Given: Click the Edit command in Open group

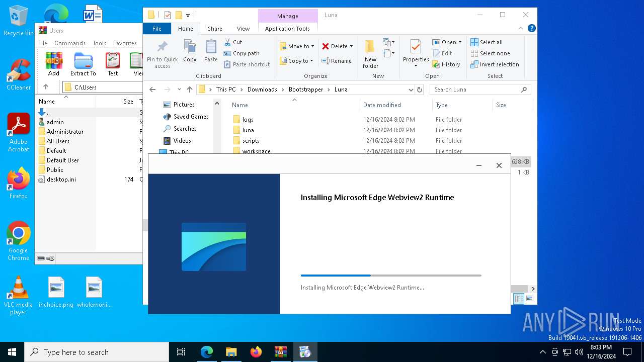Looking at the screenshot, I should [442, 53].
